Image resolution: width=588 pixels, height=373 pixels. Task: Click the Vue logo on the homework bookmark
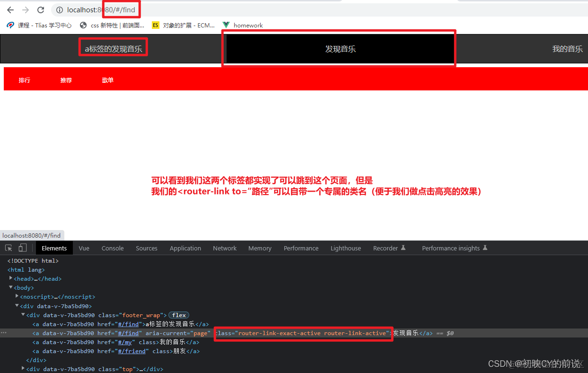click(x=226, y=25)
